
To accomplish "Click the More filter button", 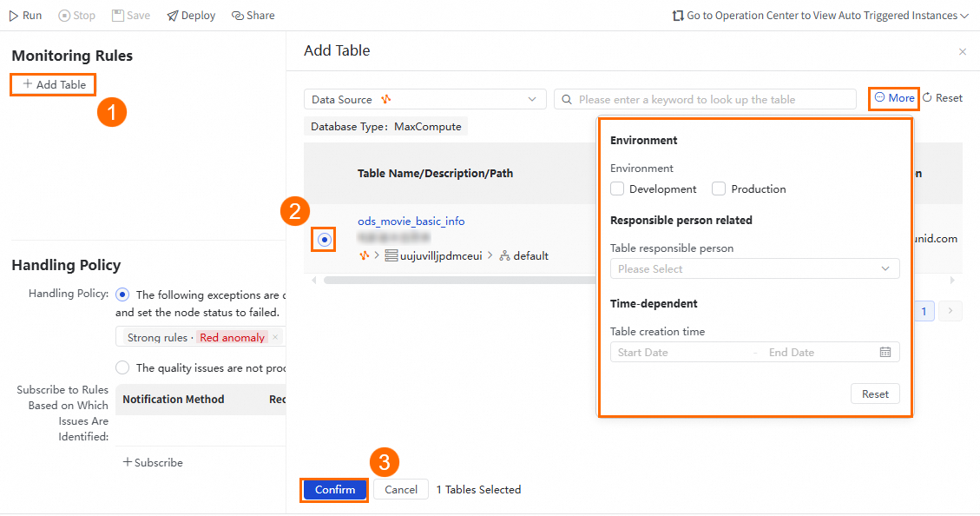I will click(x=894, y=98).
